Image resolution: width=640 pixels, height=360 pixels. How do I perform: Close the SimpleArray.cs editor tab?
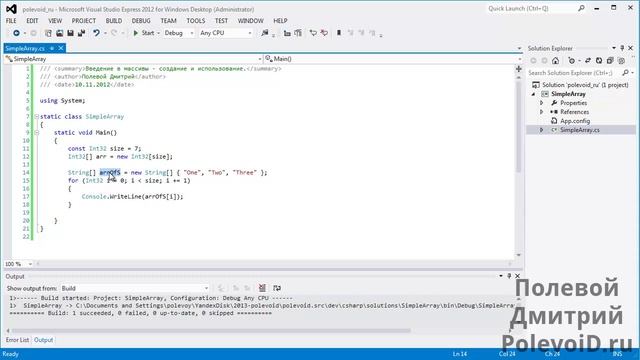pos(61,48)
